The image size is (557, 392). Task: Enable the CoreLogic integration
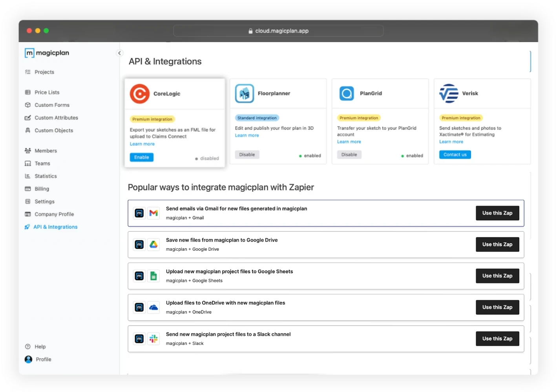tap(142, 157)
